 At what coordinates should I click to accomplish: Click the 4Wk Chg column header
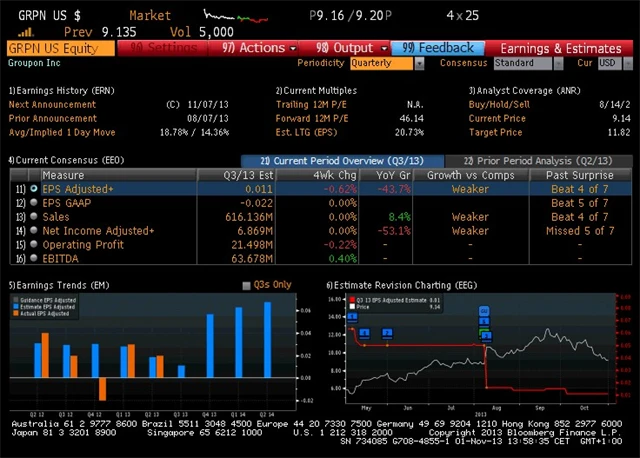(318, 175)
